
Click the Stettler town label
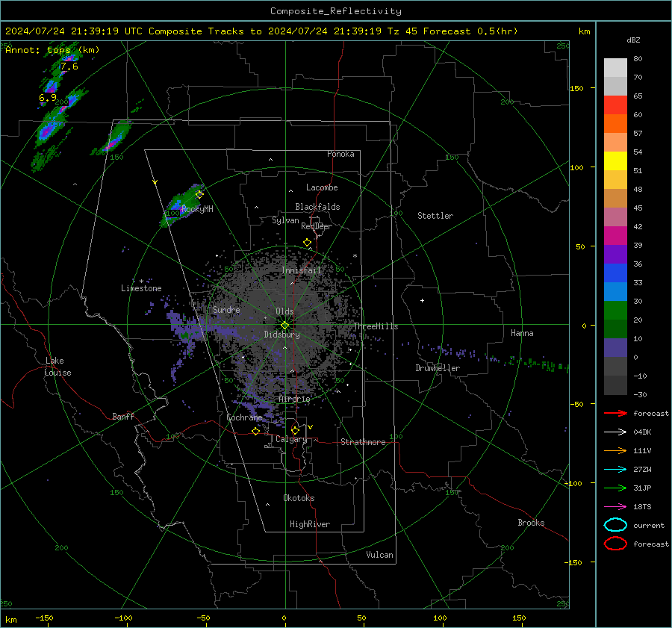coord(435,216)
